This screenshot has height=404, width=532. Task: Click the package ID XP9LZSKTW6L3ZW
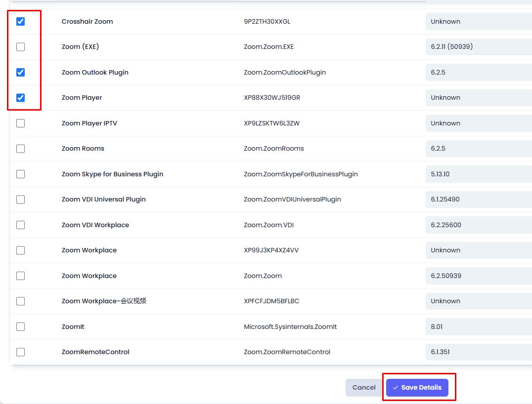pos(271,123)
